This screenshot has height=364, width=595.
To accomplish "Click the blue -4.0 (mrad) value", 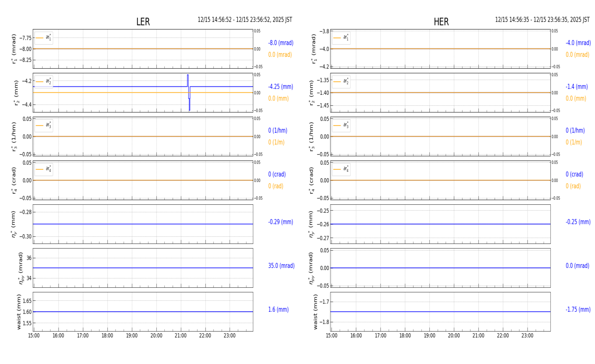I will 578,43.
